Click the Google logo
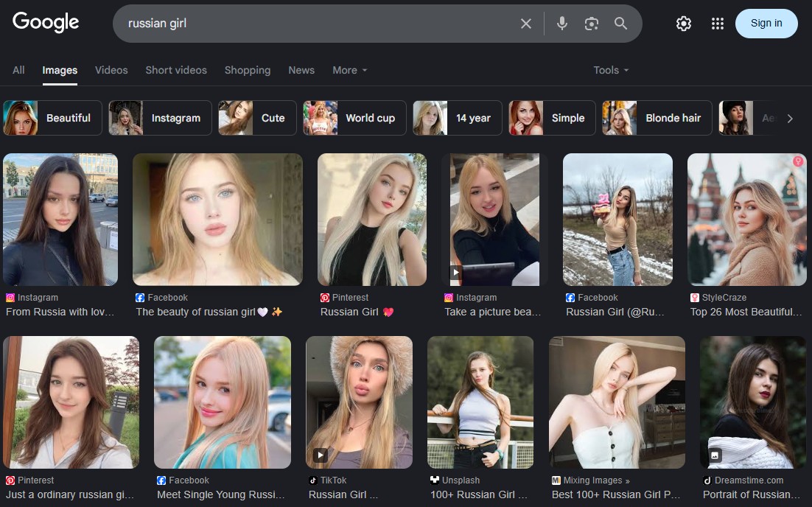Image resolution: width=812 pixels, height=507 pixels. (46, 22)
